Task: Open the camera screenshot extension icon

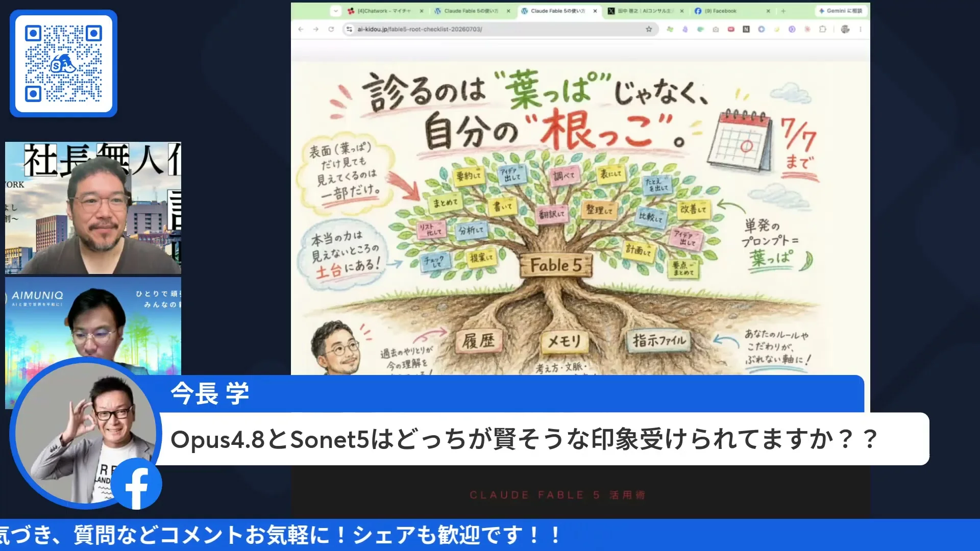Action: coord(716,29)
